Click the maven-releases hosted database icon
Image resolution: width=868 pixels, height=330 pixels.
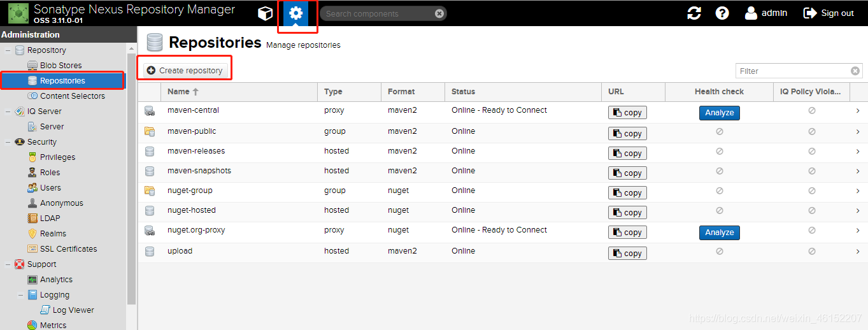point(150,152)
